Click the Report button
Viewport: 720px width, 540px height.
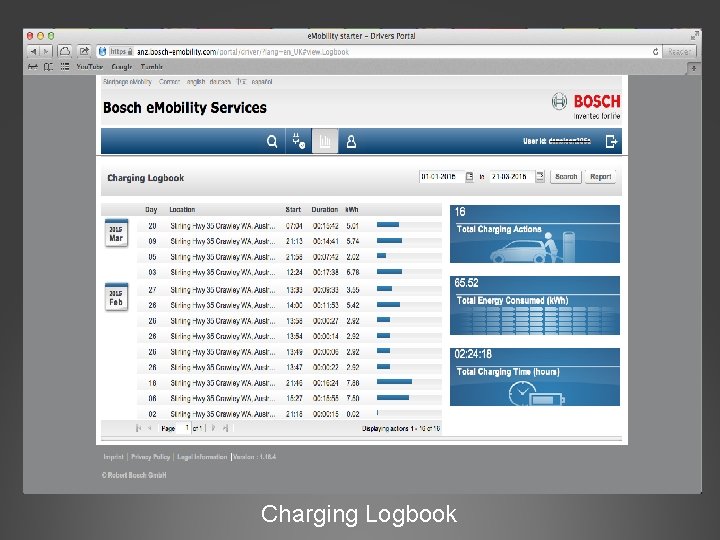point(601,177)
